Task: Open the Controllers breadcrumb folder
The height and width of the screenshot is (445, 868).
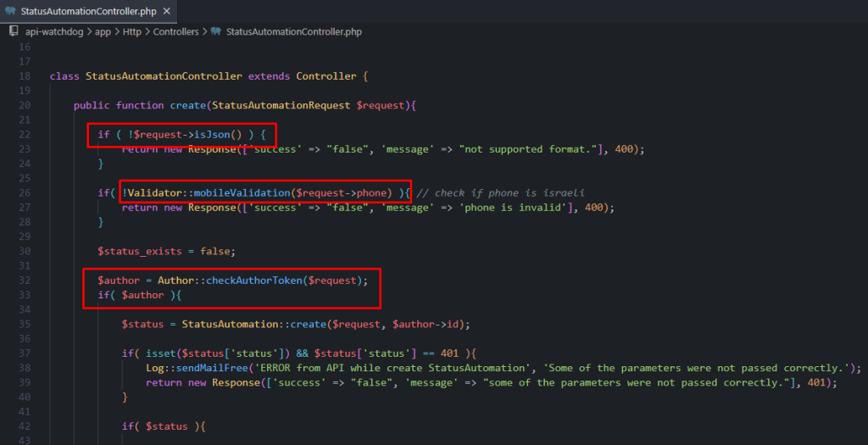Action: point(175,31)
